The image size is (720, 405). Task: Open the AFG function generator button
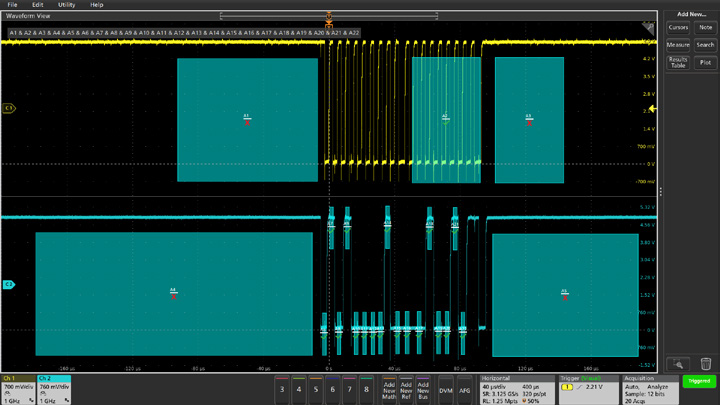coord(465,390)
